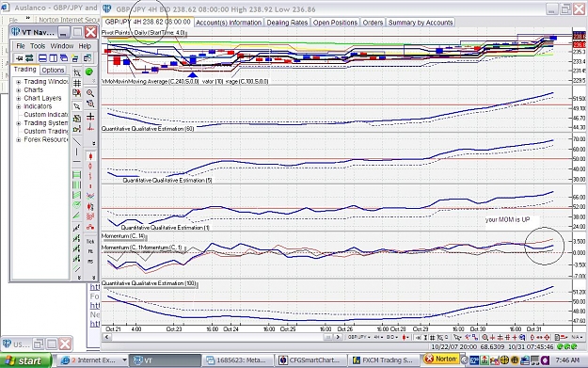Switch to the Open Positions tab
Screen dimensions: 588x368
tap(335, 23)
